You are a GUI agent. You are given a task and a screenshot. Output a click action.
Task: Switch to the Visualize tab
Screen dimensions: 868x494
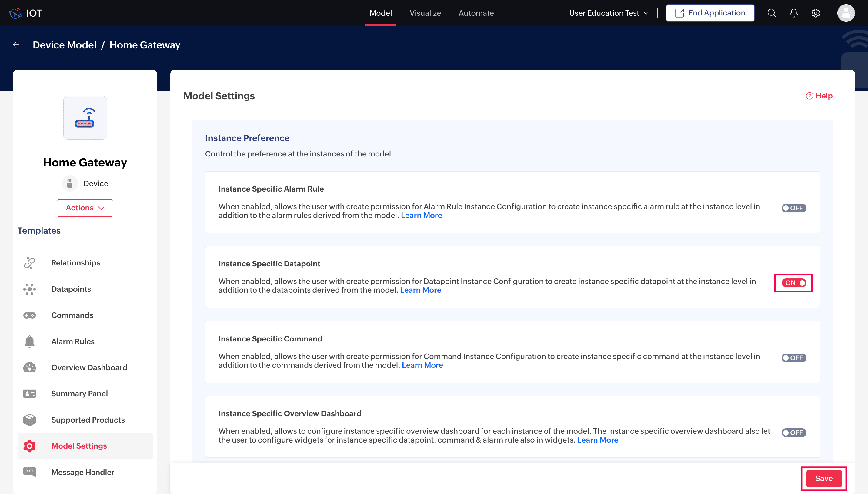(x=425, y=13)
